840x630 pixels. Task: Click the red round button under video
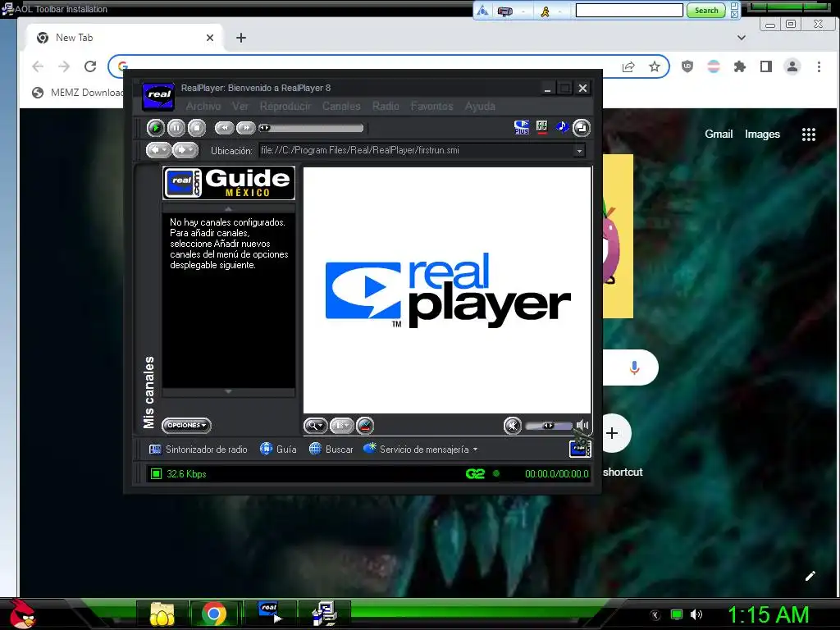[365, 426]
